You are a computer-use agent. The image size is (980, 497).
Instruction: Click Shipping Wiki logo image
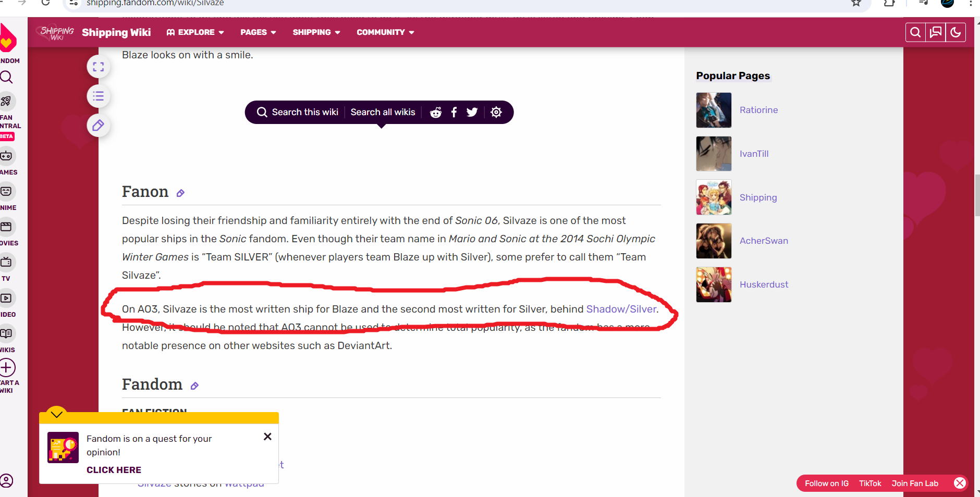tap(56, 32)
